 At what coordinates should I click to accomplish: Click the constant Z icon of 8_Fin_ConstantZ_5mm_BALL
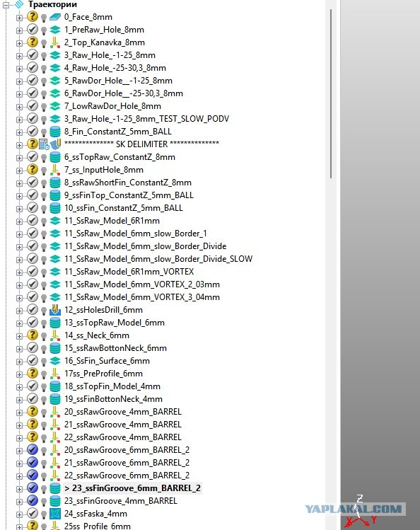(x=54, y=132)
